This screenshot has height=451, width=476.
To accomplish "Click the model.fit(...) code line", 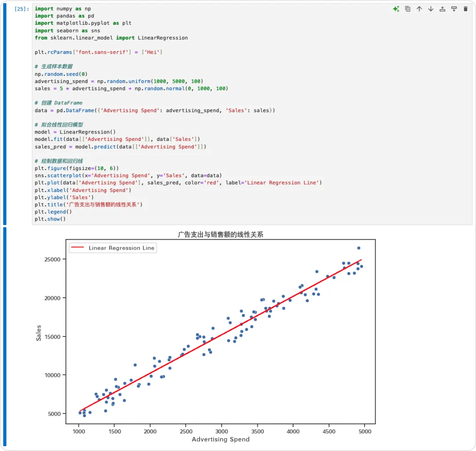I will coord(117,139).
